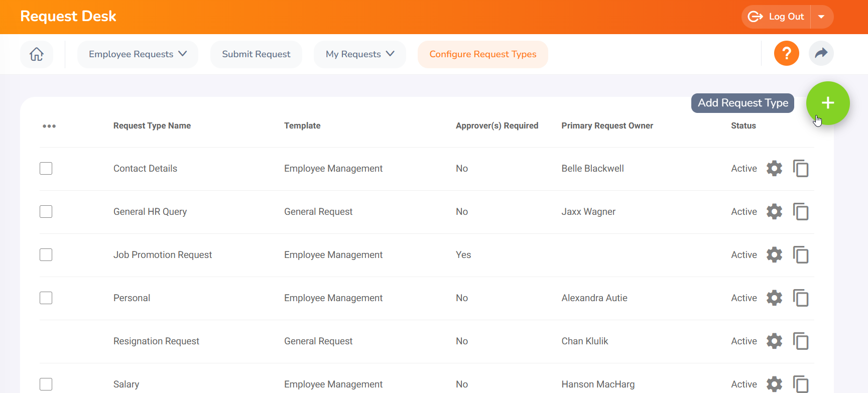This screenshot has height=393, width=868.
Task: Check the Personal row checkbox
Action: 46,298
